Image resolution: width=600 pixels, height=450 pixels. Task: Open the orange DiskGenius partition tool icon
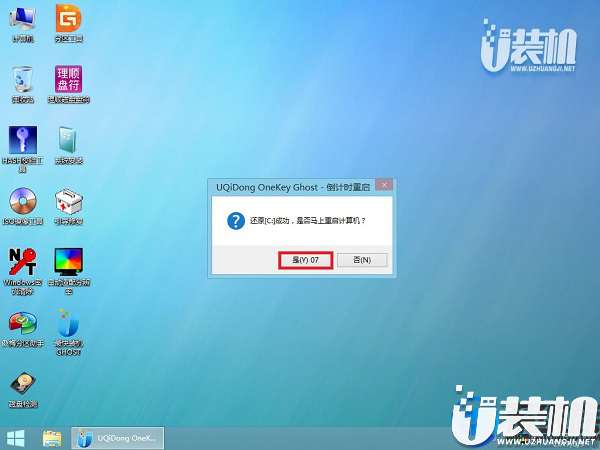pos(68,23)
